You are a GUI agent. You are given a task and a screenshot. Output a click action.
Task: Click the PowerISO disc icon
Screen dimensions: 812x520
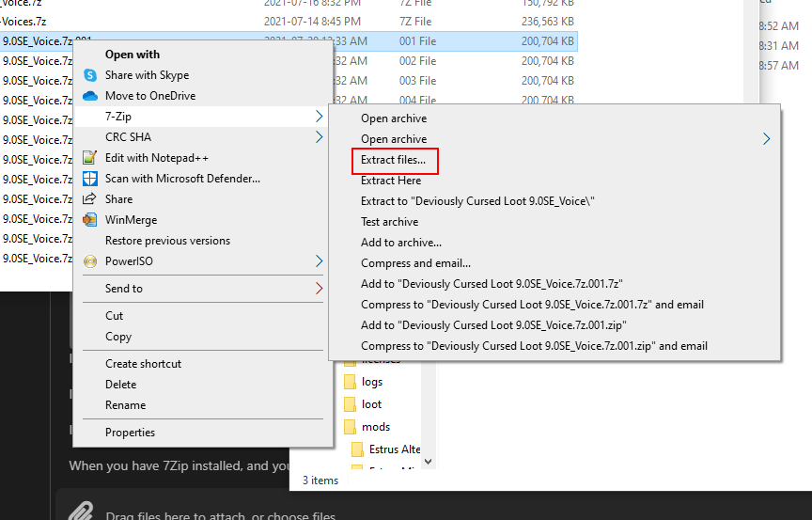90,261
